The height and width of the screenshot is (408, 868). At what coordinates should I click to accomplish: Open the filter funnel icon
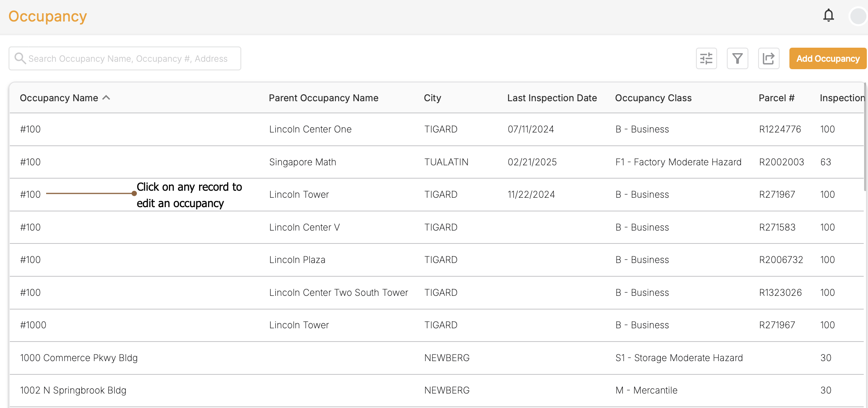(x=737, y=59)
